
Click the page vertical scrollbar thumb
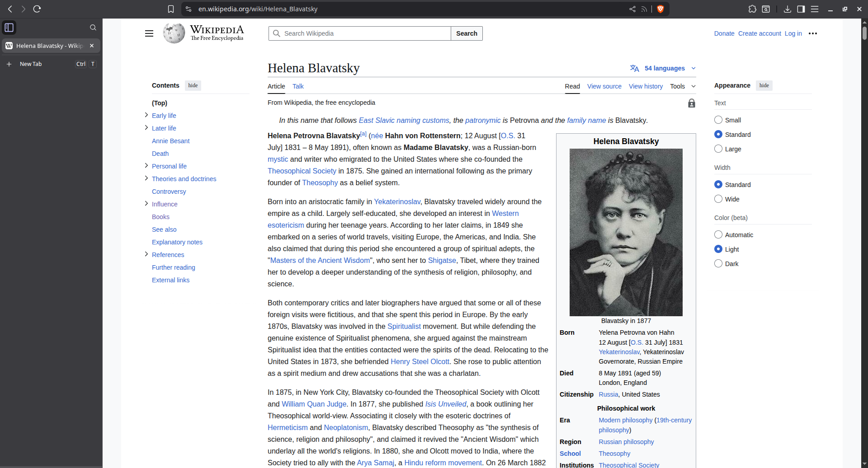click(x=864, y=33)
